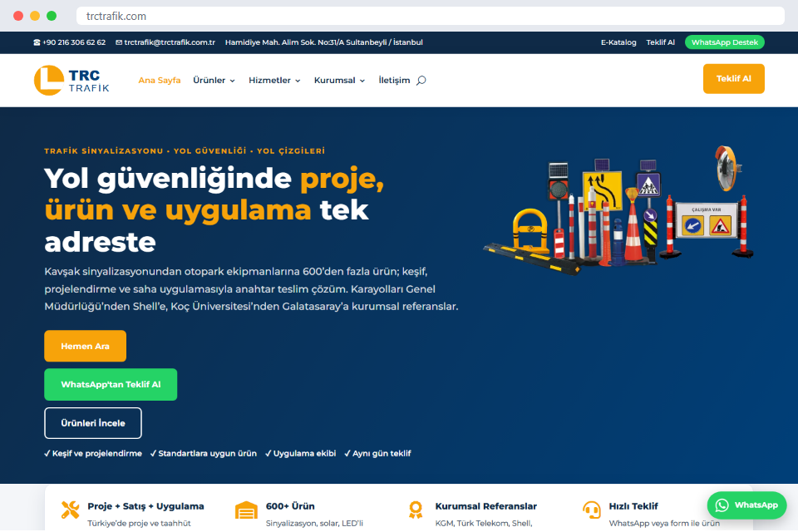This screenshot has height=532, width=798.
Task: Expand the Hizmetler dropdown menu
Action: click(274, 81)
